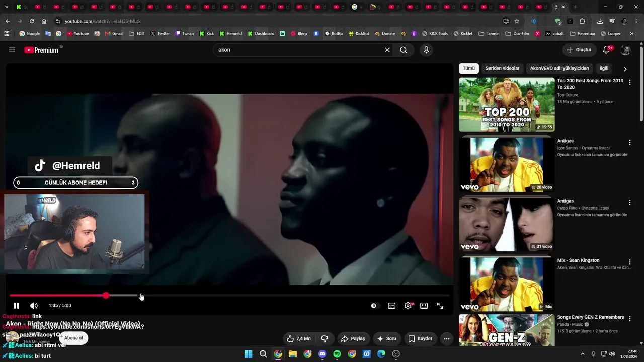
Task: Open the Oluştur create menu
Action: [579, 50]
